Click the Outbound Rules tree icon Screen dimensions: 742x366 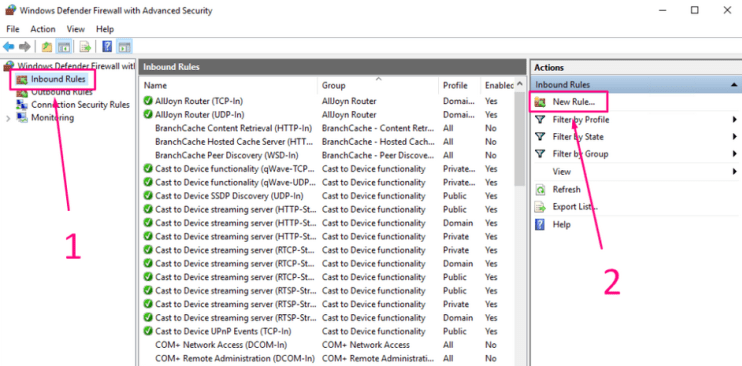click(22, 92)
